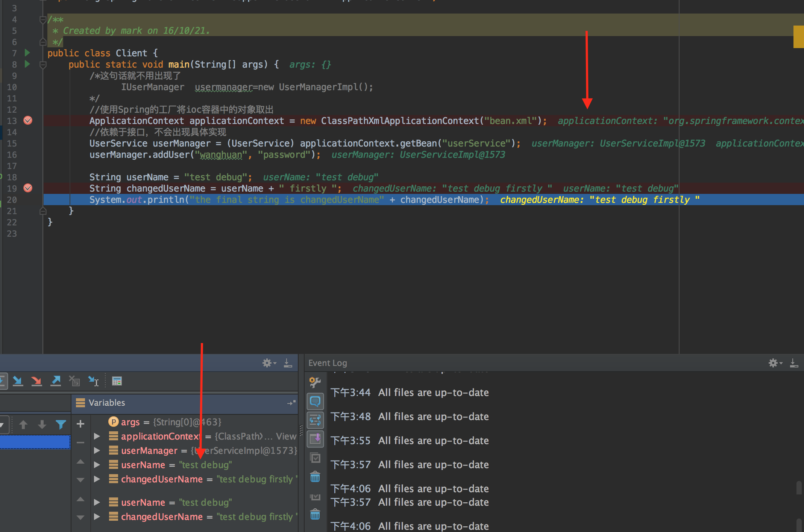Toggle breakpoint on line 13
804x532 pixels.
point(28,120)
